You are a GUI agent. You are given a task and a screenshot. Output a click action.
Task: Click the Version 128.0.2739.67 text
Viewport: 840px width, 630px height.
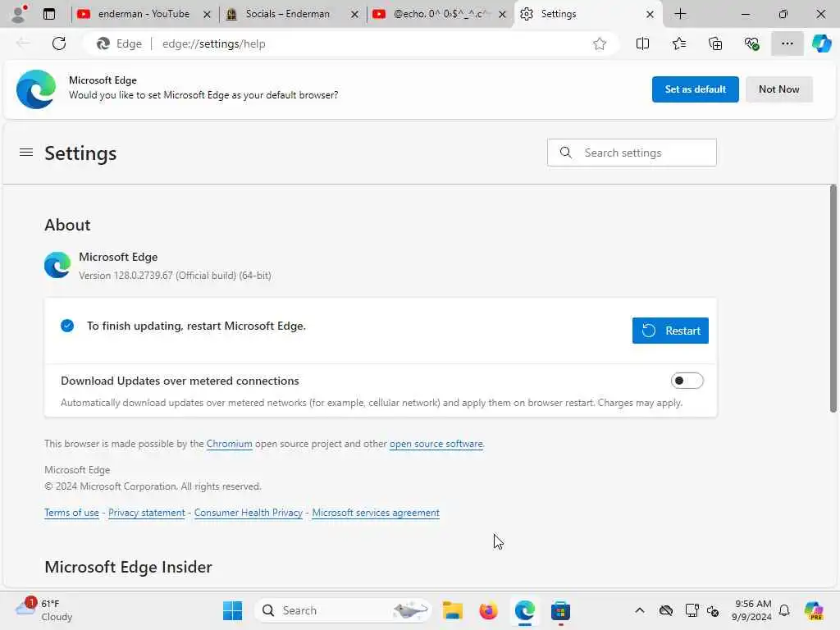pos(176,276)
